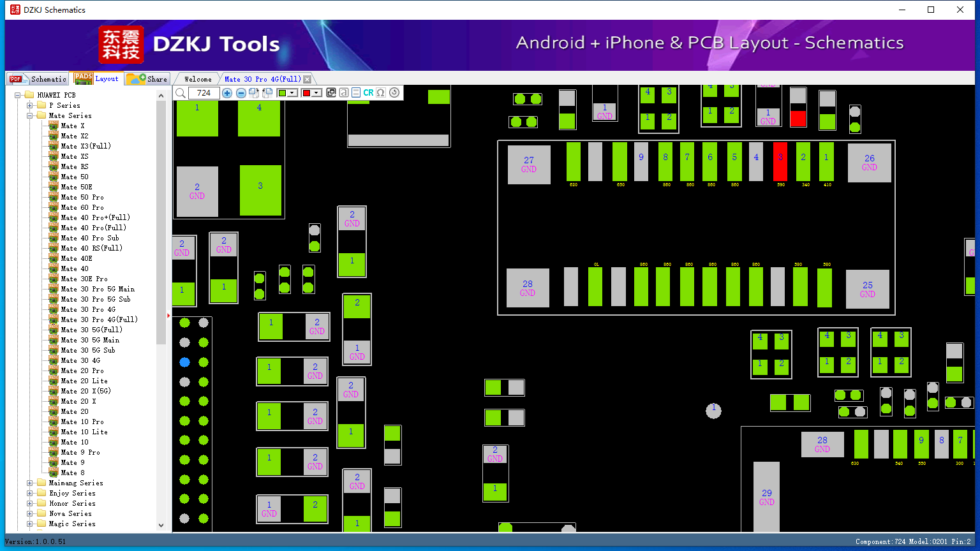The width and height of the screenshot is (980, 551).
Task: Open Mate 20 X(5G) layout
Action: [86, 391]
